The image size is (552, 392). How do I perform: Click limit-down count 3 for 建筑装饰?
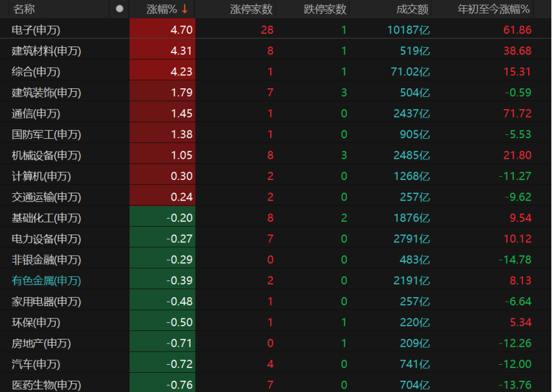[344, 92]
